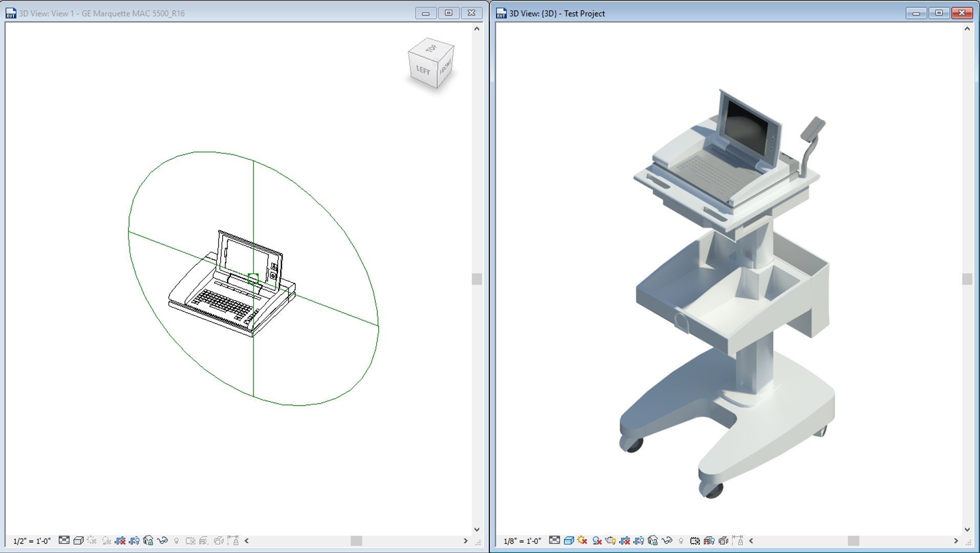980x553 pixels.
Task: Reveal Hidden Elements lightbulb in Test Project window
Action: click(681, 541)
